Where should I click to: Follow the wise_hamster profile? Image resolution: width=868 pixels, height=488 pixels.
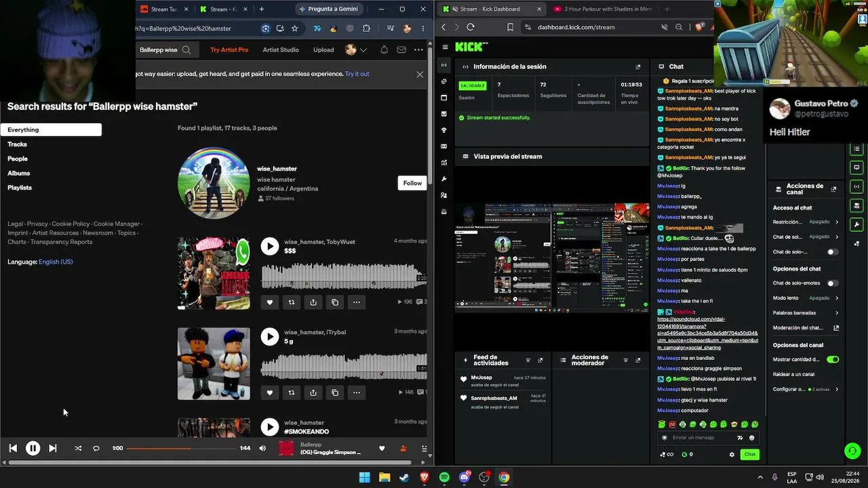(412, 183)
